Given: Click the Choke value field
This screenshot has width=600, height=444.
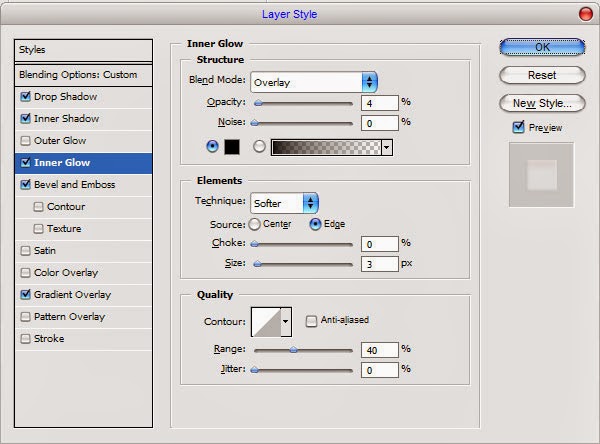Looking at the screenshot, I should coord(380,244).
